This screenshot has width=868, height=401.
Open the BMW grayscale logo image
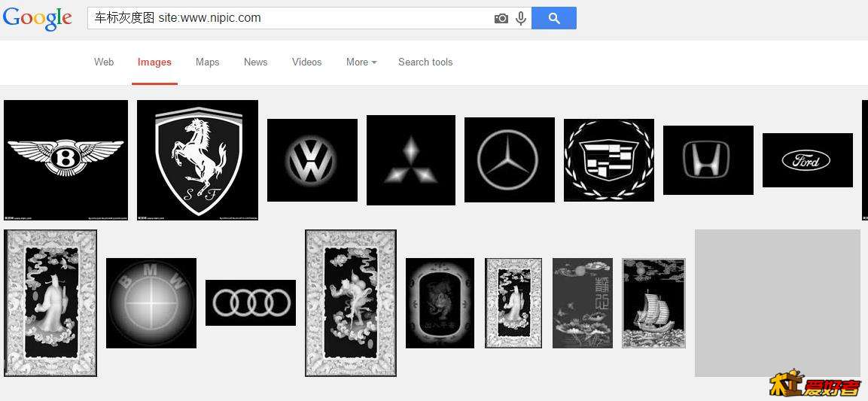click(x=151, y=303)
